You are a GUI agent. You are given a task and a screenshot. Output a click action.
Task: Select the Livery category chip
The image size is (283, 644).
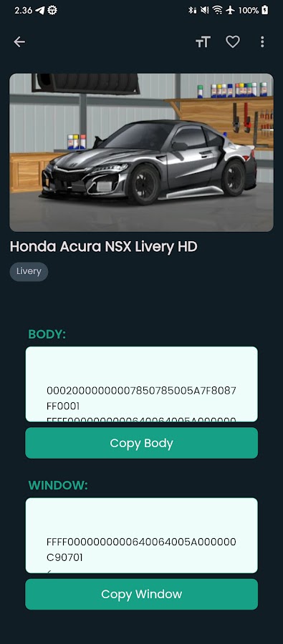point(29,271)
